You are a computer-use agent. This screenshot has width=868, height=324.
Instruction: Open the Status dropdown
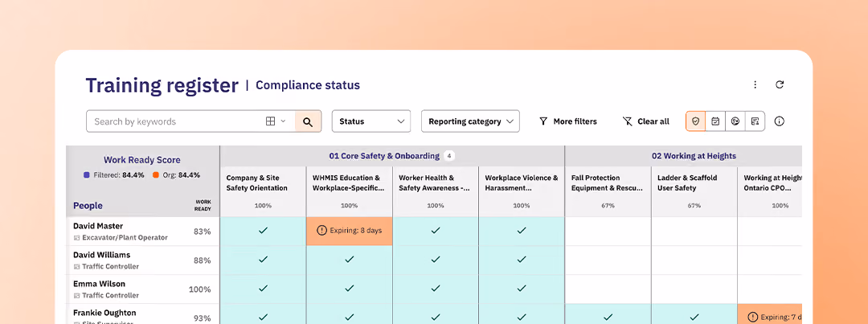coord(371,121)
